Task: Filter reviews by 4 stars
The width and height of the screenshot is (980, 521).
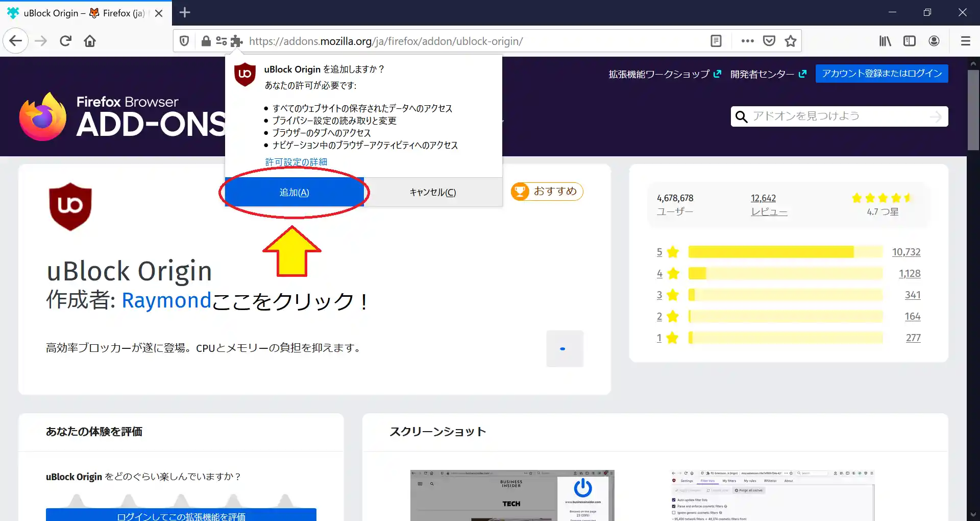Action: 668,273
